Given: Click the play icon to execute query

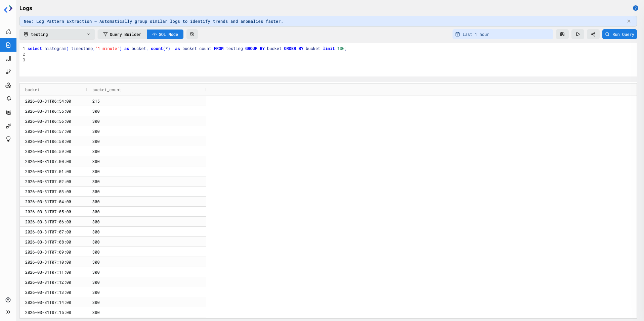Looking at the screenshot, I should point(577,34).
